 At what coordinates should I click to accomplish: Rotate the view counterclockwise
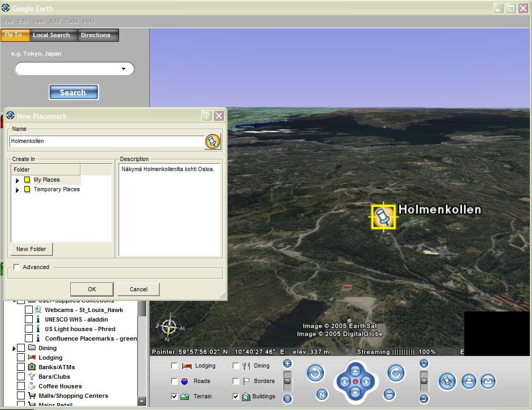click(315, 373)
